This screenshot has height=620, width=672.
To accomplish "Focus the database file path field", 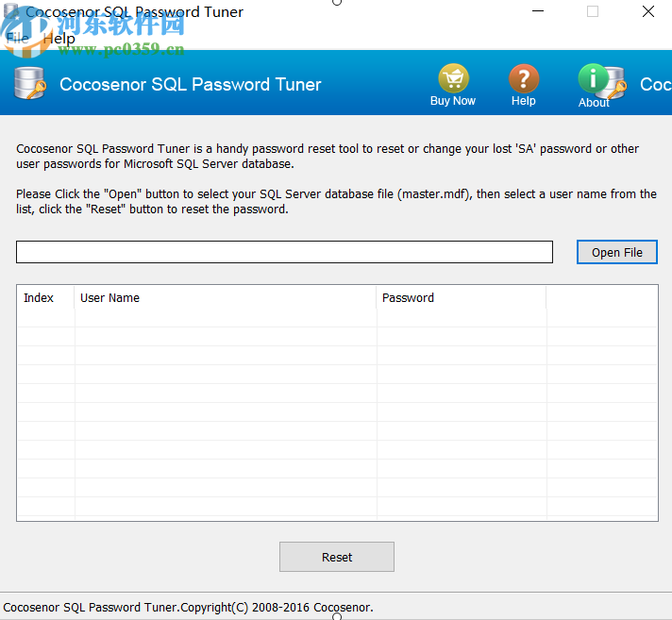I will click(285, 252).
